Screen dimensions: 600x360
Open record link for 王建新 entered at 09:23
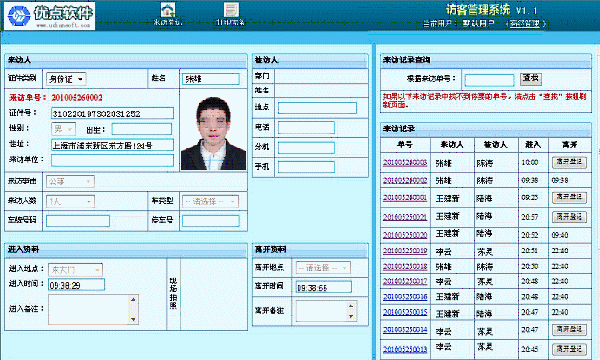click(405, 198)
